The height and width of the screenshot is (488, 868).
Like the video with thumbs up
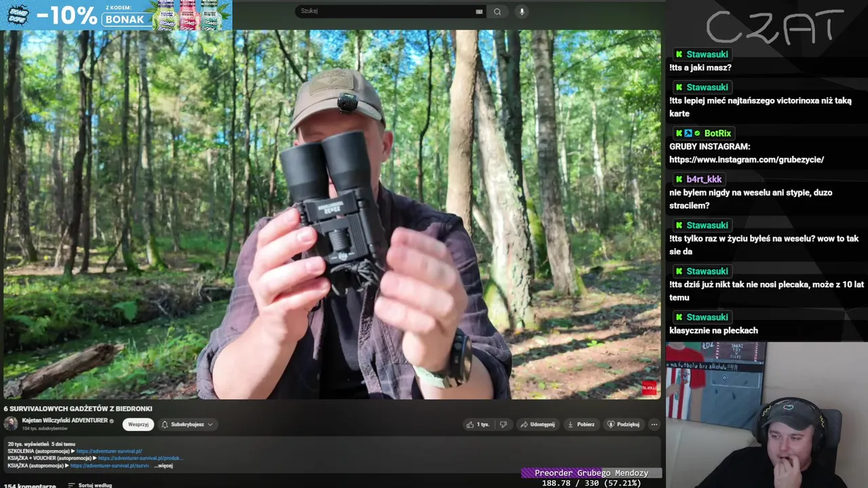pos(477,424)
